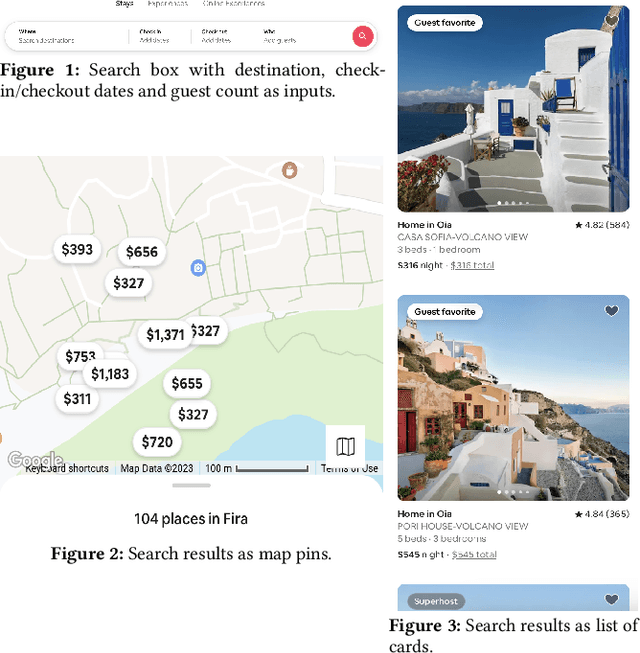This screenshot has height=653, width=640.
Task: Toggle the heart on the Superhost card
Action: click(x=612, y=600)
